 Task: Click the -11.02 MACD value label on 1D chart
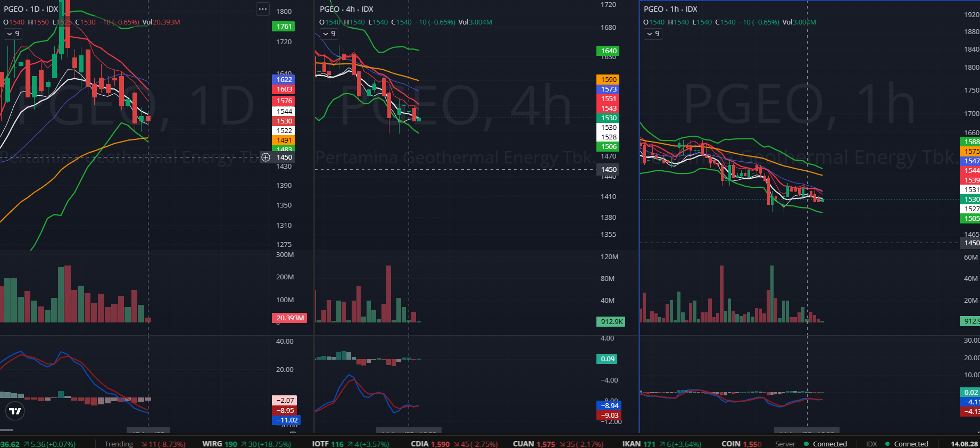[286, 420]
